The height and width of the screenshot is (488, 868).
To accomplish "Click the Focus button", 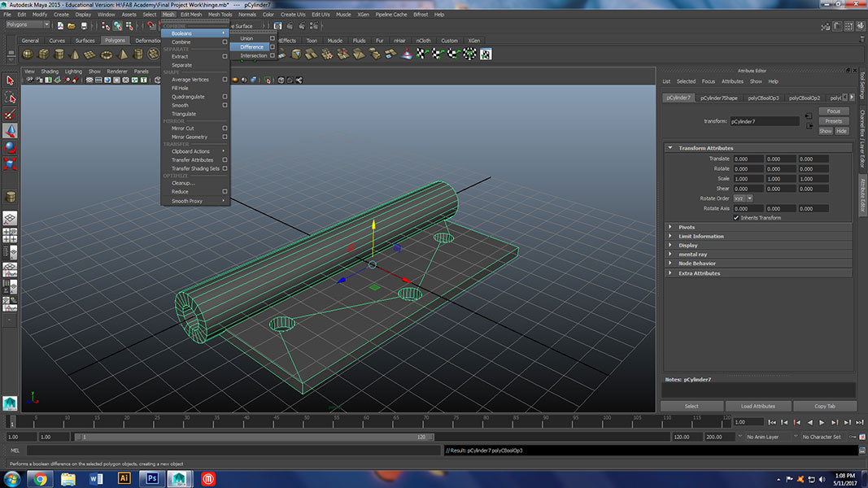I will (834, 111).
